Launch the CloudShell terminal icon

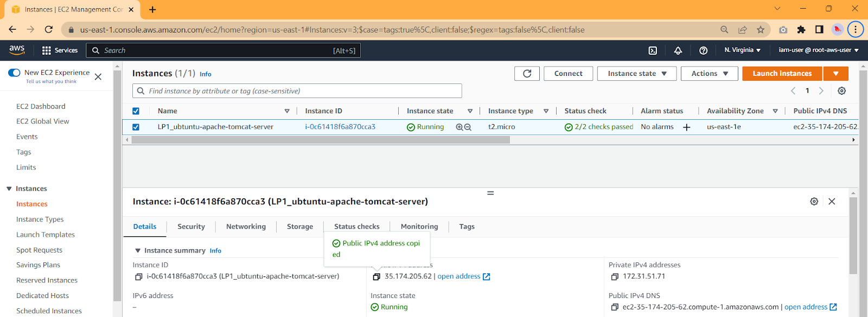653,50
